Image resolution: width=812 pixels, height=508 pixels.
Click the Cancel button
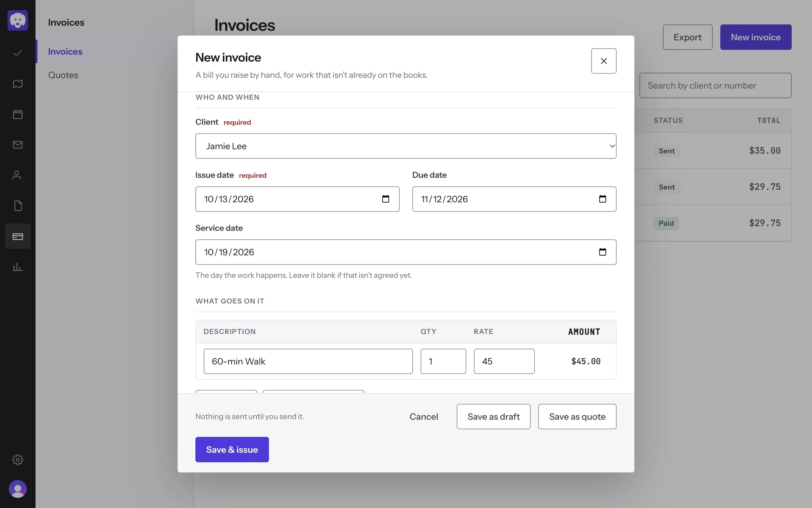423,417
